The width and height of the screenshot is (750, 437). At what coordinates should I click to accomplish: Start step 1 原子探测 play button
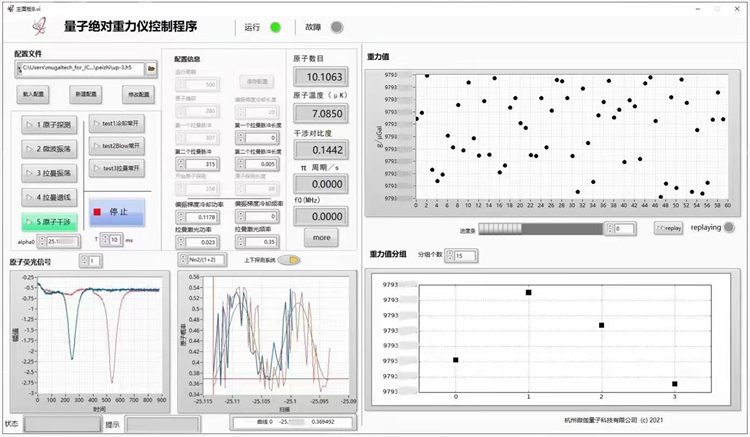point(49,125)
